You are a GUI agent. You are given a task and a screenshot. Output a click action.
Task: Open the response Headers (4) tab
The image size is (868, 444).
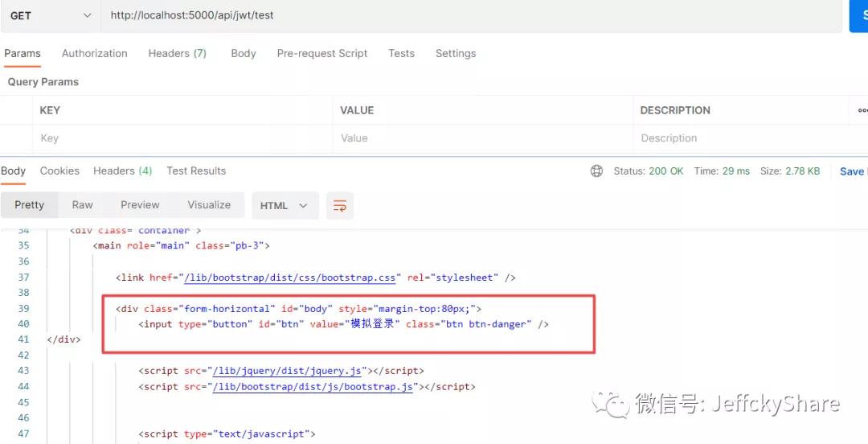(x=122, y=171)
